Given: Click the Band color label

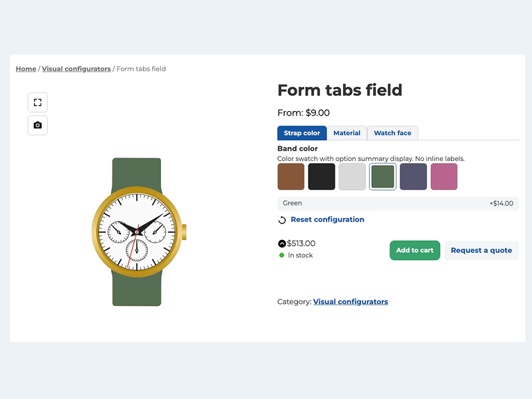Looking at the screenshot, I should [x=297, y=148].
